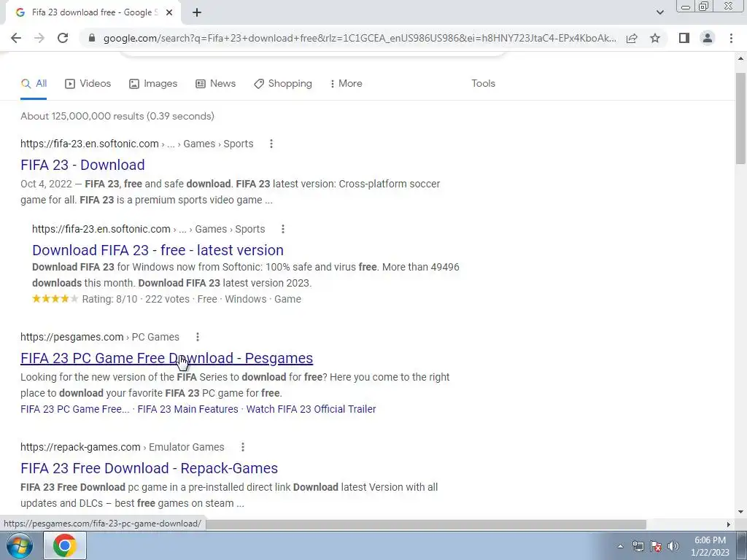Switch to the News search tab
This screenshot has height=560, width=747.
[215, 84]
